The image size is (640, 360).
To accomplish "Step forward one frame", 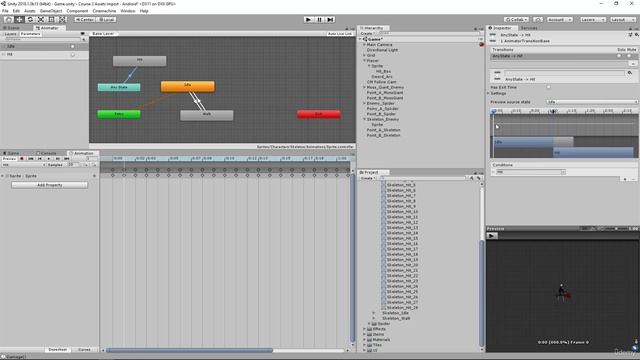I will [x=331, y=20].
